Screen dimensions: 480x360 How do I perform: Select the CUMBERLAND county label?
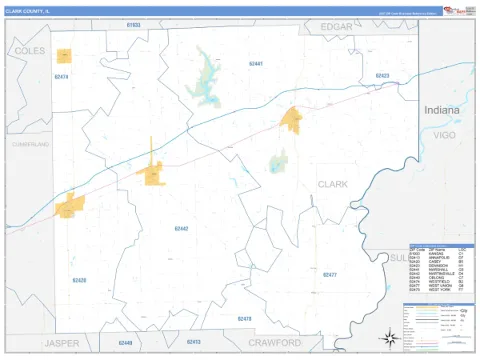coord(30,144)
